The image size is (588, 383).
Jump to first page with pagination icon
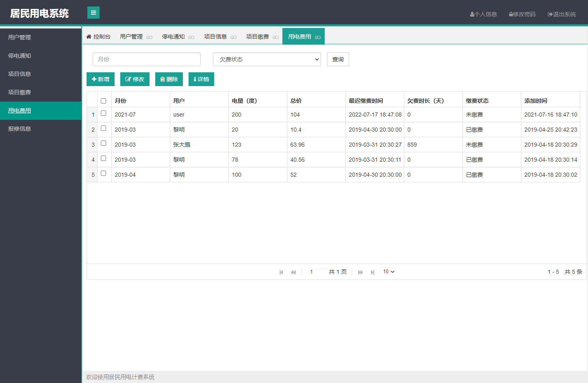[281, 272]
